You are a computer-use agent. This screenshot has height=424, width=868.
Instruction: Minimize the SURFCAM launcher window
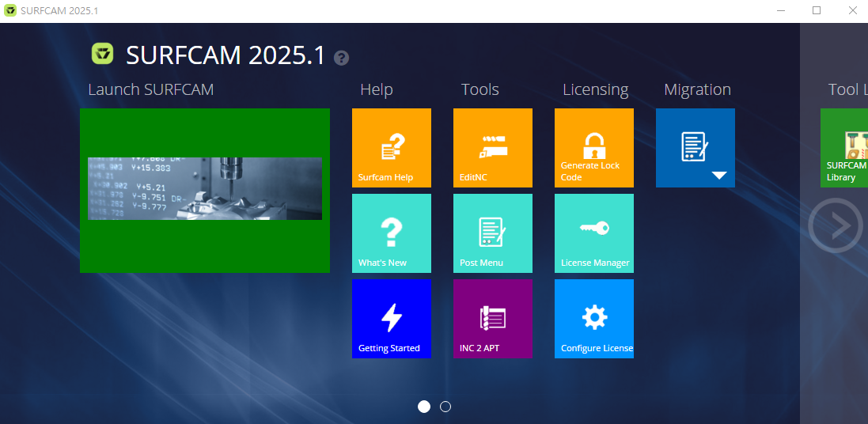pos(780,11)
